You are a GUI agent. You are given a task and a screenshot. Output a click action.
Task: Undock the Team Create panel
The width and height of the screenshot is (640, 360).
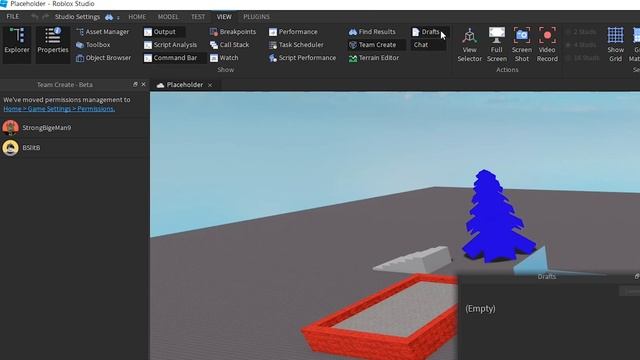(x=135, y=84)
